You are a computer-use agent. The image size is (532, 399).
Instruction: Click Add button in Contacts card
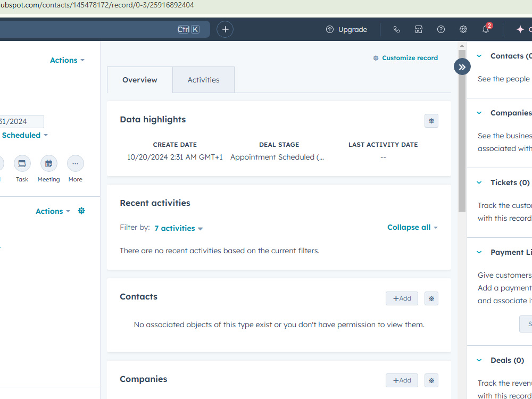(x=402, y=298)
